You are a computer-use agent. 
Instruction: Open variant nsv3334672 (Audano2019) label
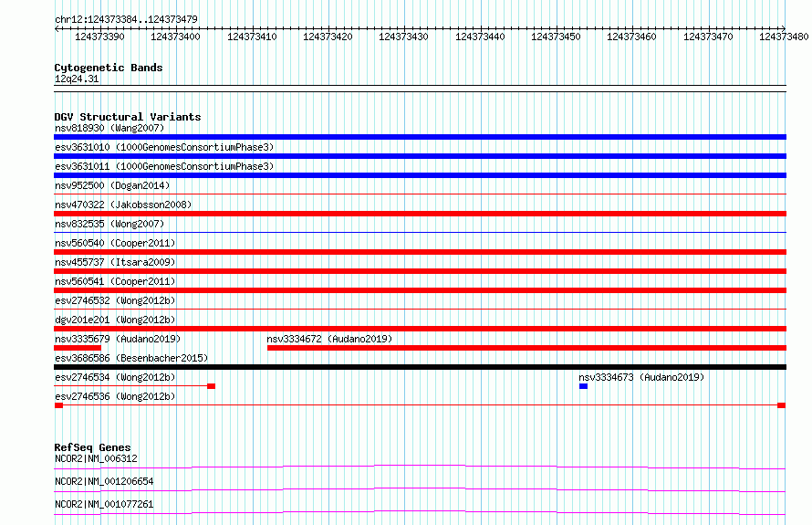tap(329, 339)
